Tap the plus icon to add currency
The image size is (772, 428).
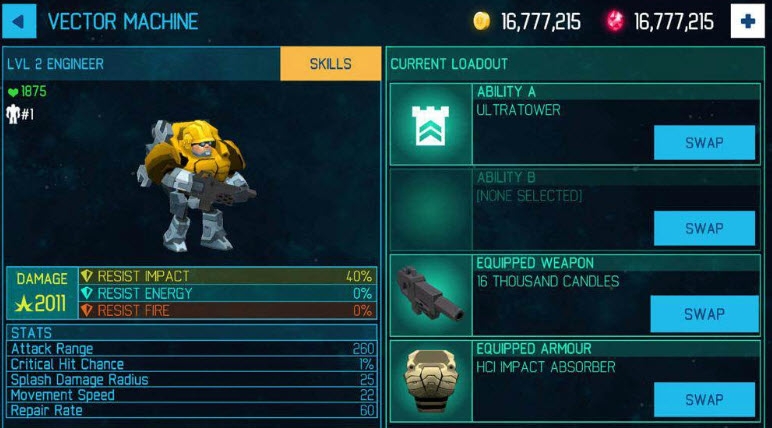pyautogui.click(x=747, y=21)
